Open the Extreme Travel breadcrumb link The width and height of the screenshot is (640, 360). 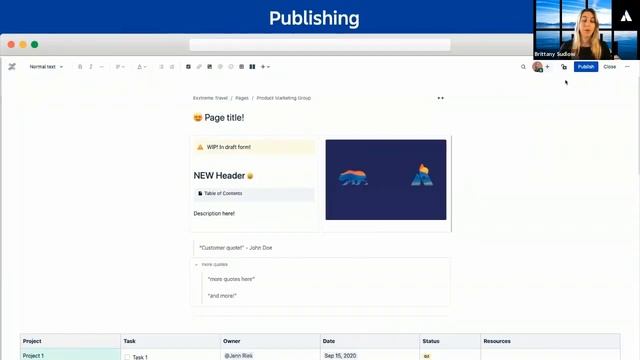(x=210, y=98)
